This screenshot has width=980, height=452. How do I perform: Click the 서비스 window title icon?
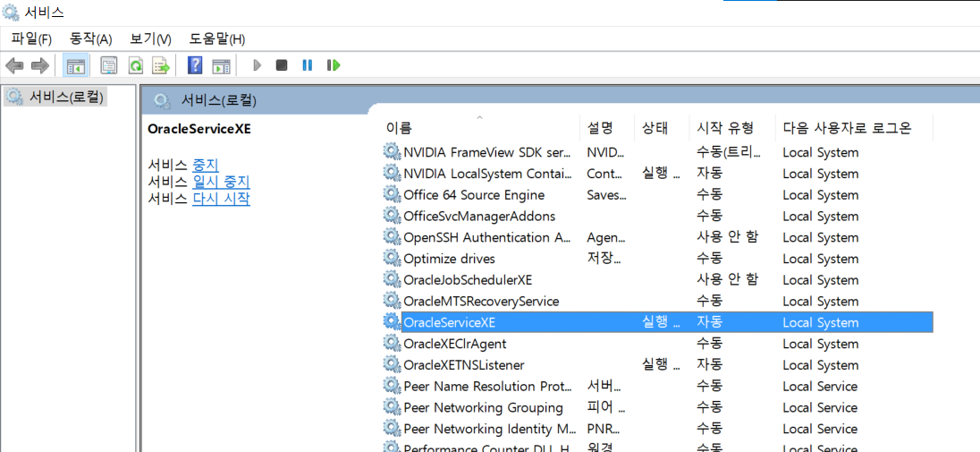point(12,12)
